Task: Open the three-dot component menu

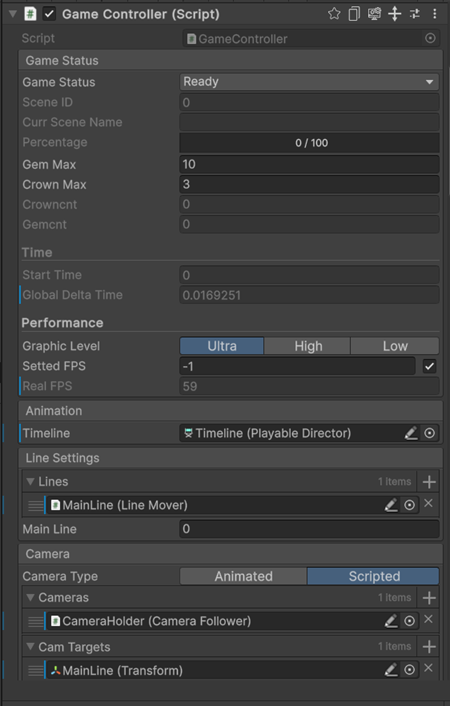Action: 435,14
